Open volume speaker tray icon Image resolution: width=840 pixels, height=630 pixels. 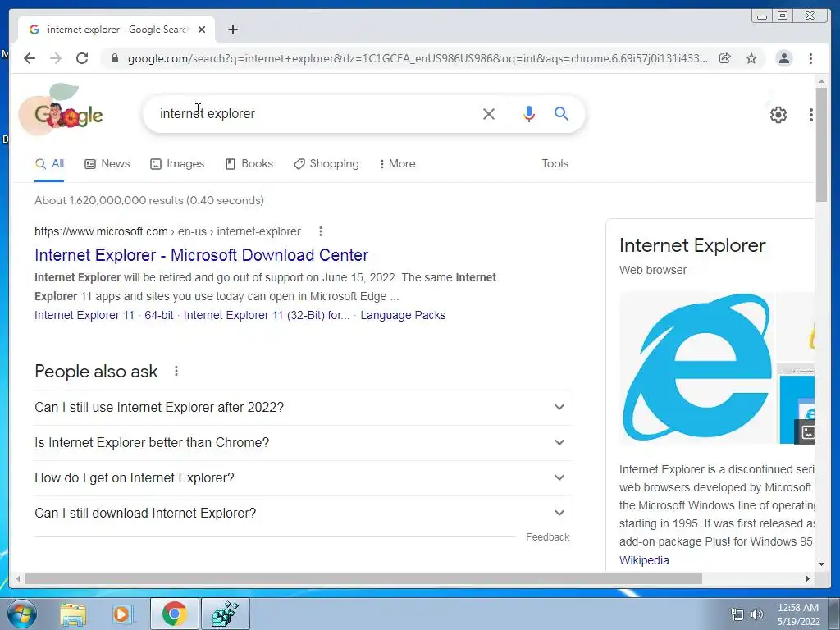(x=756, y=614)
